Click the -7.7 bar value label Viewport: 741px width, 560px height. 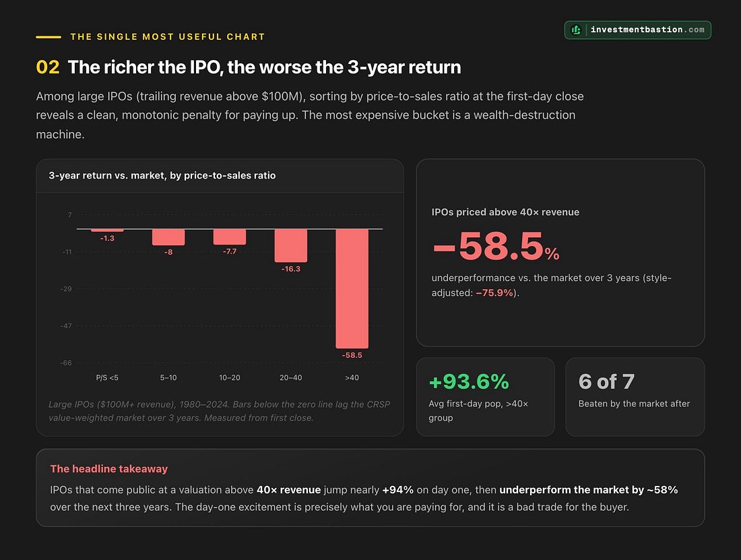click(x=230, y=251)
